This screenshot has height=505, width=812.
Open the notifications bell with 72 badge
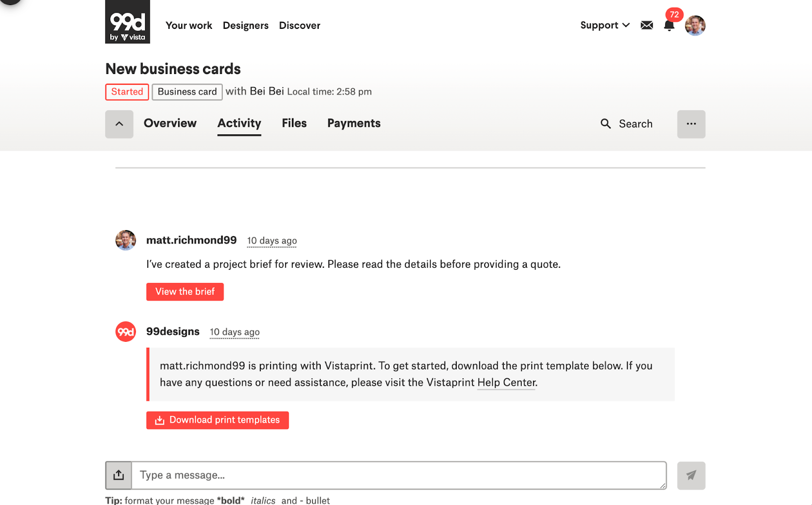669,25
